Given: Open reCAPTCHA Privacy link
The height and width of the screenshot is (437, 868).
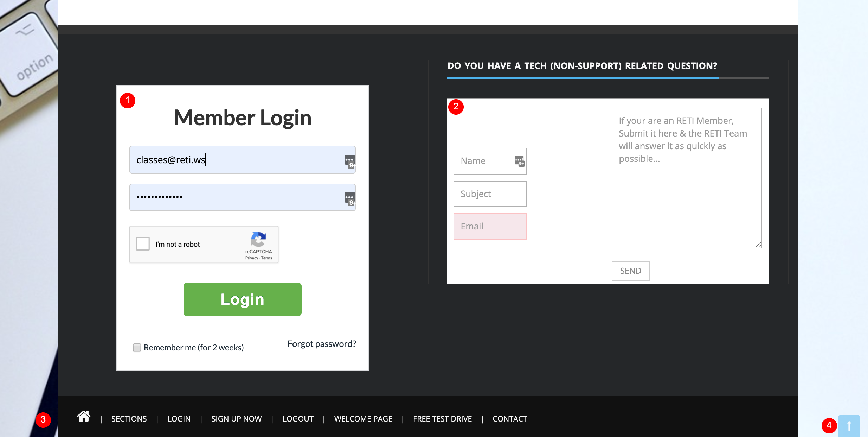Looking at the screenshot, I should (x=251, y=258).
